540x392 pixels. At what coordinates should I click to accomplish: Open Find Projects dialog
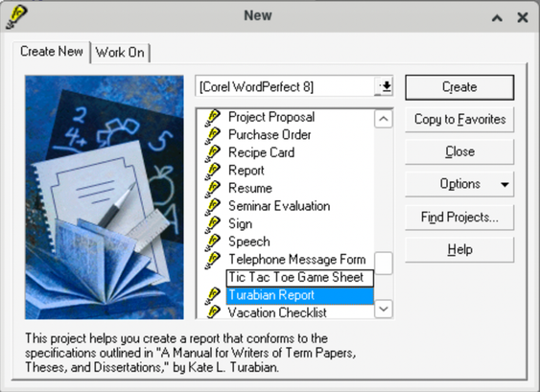pyautogui.click(x=459, y=218)
